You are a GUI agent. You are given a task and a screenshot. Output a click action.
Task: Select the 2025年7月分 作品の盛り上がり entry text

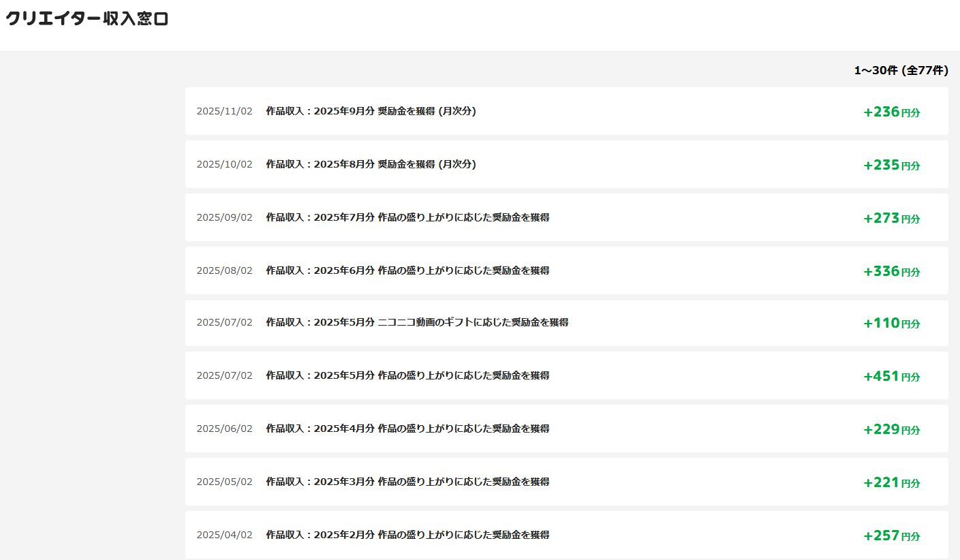(x=407, y=217)
